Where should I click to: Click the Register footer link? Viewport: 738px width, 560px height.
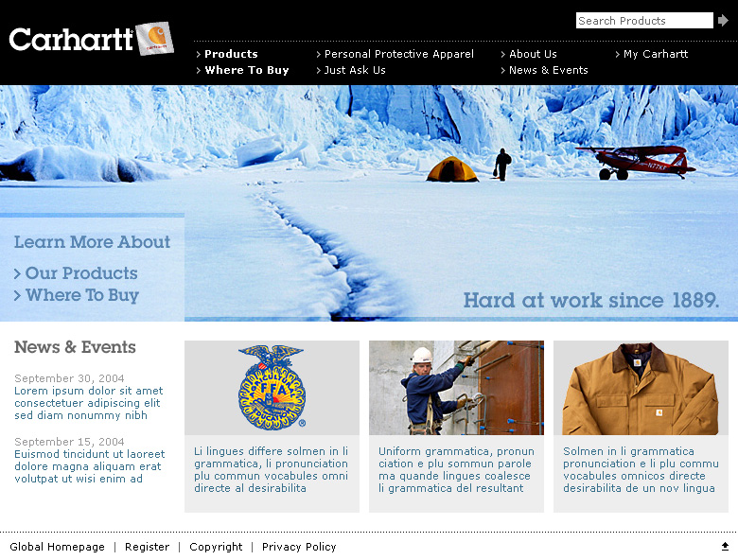click(x=147, y=547)
